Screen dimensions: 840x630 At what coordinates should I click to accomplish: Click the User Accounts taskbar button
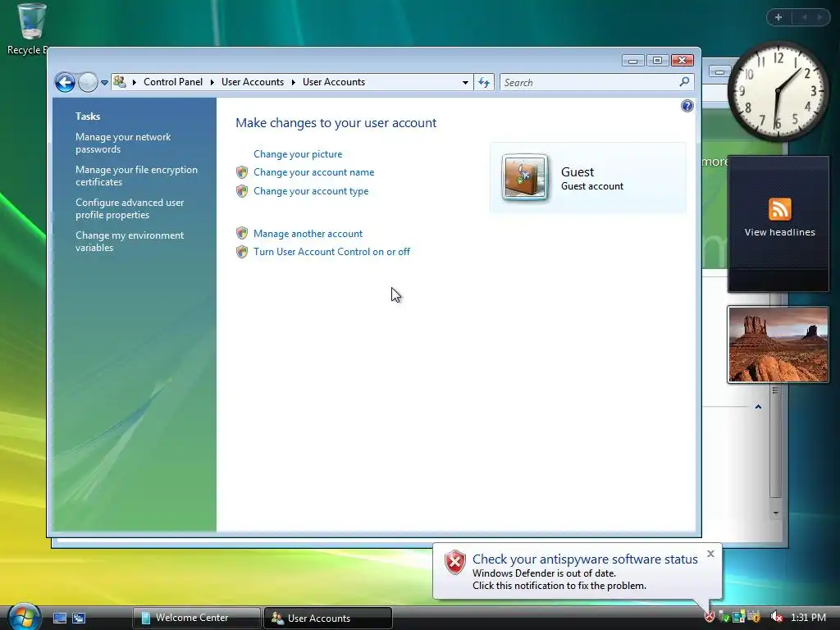[x=328, y=618]
